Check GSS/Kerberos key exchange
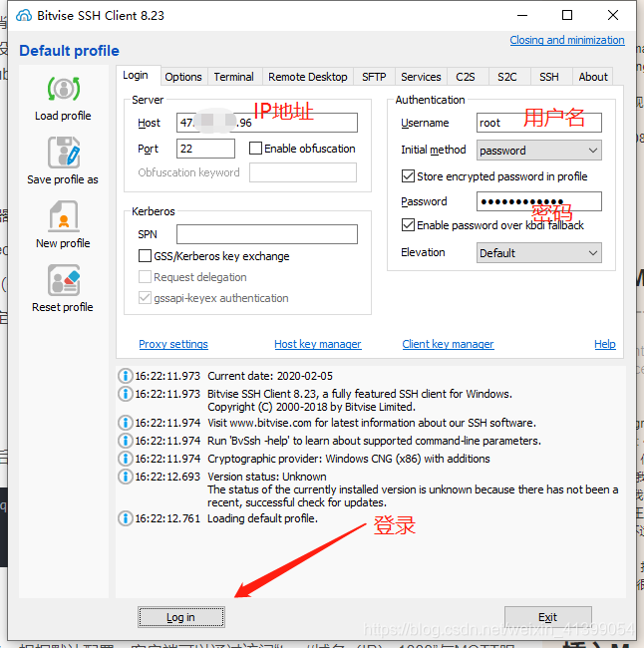Viewport: 644px width, 648px height. click(x=145, y=256)
